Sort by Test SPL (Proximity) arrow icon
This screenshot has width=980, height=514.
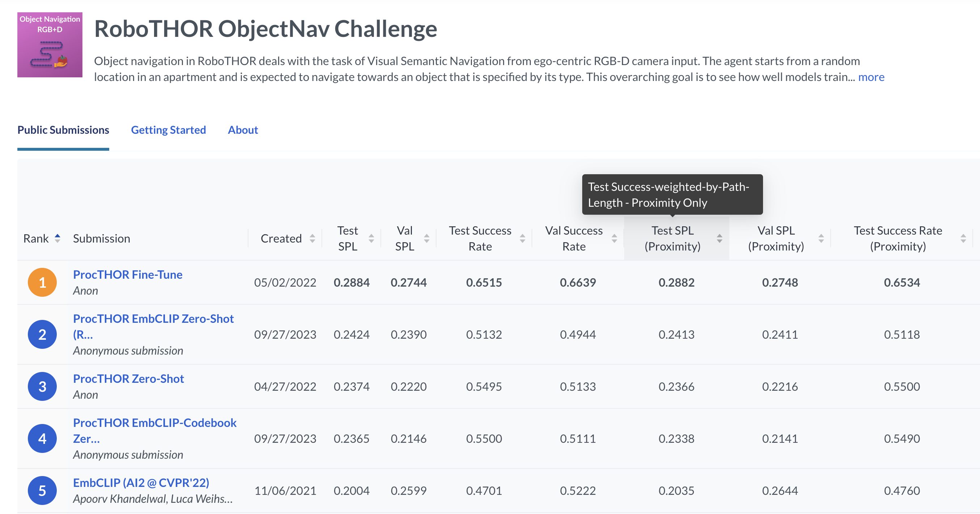click(720, 238)
